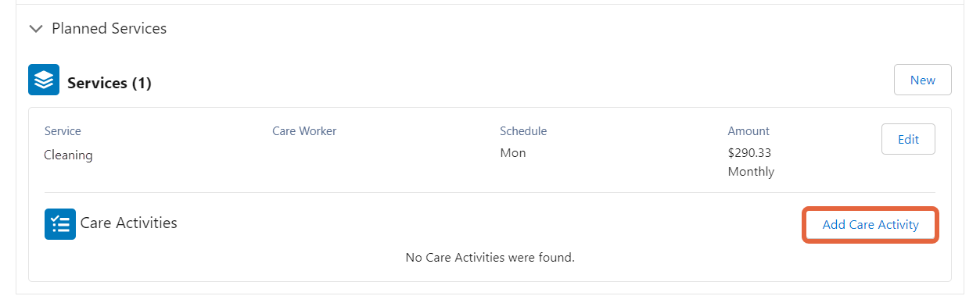Click the Schedule column label

[523, 131]
